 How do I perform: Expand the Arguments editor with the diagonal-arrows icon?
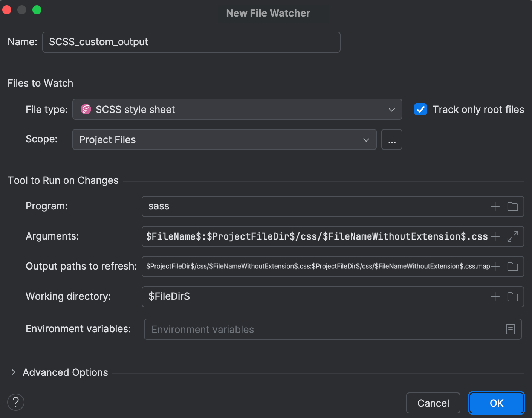point(512,236)
